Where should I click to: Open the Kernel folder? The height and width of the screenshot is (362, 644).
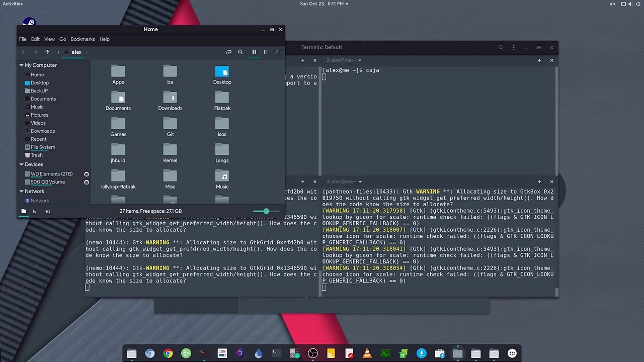coord(170,153)
